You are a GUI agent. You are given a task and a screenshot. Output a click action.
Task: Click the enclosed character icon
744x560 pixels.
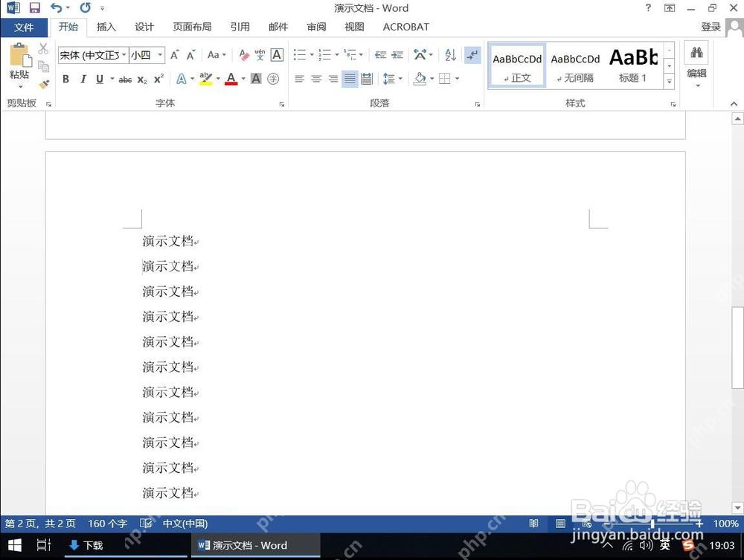[273, 79]
